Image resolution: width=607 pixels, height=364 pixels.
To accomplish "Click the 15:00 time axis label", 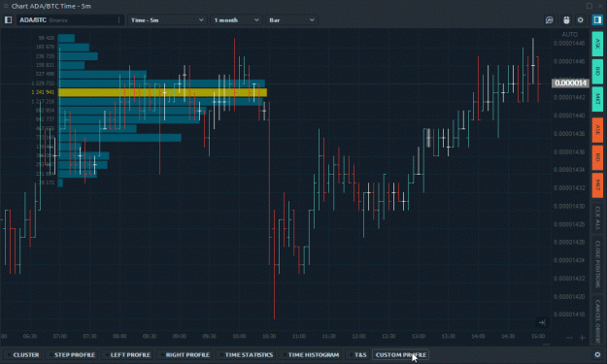I will click(538, 336).
